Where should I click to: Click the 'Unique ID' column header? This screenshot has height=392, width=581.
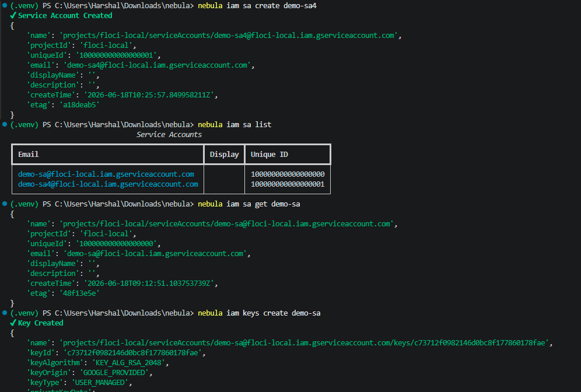pos(269,154)
